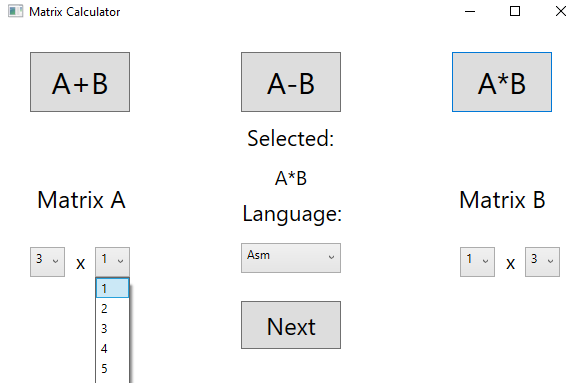The image size is (580, 383).
Task: Open Matrix B columns dropdown showing 3
Action: [x=542, y=262]
